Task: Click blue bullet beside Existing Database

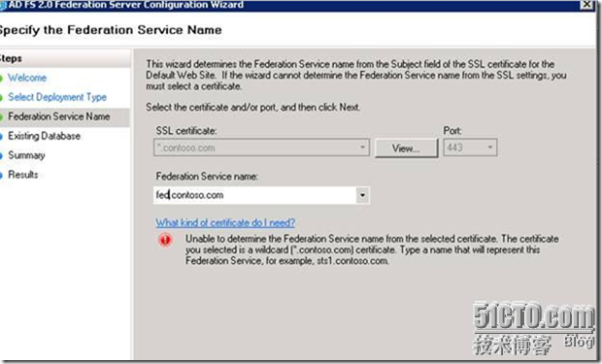Action: pyautogui.click(x=1, y=136)
